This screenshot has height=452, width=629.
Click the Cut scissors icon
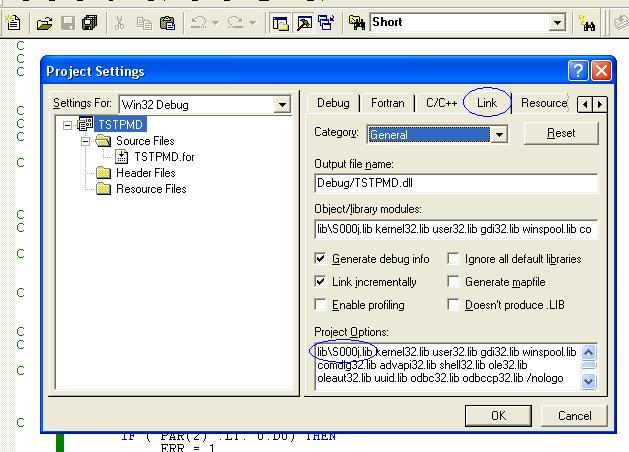tap(120, 22)
